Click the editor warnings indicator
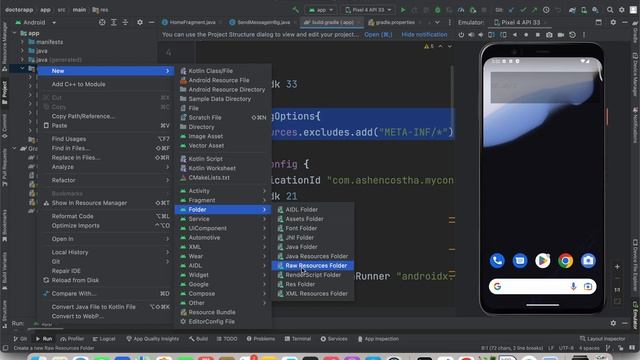Screen dimensions: 640x360 (x=429, y=47)
